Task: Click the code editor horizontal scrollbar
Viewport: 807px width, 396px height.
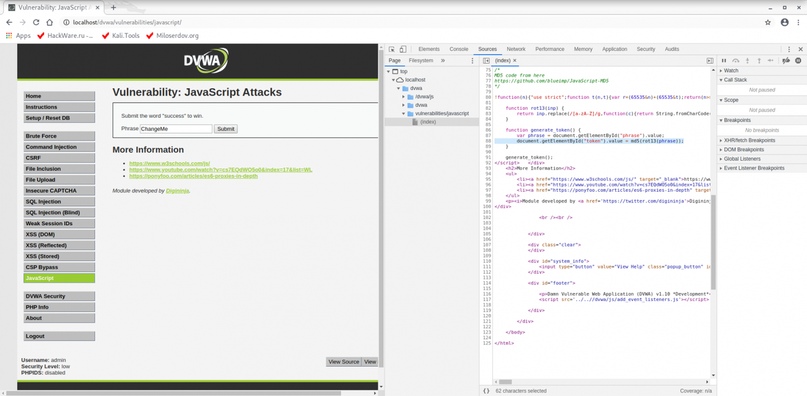Action: pos(505,382)
